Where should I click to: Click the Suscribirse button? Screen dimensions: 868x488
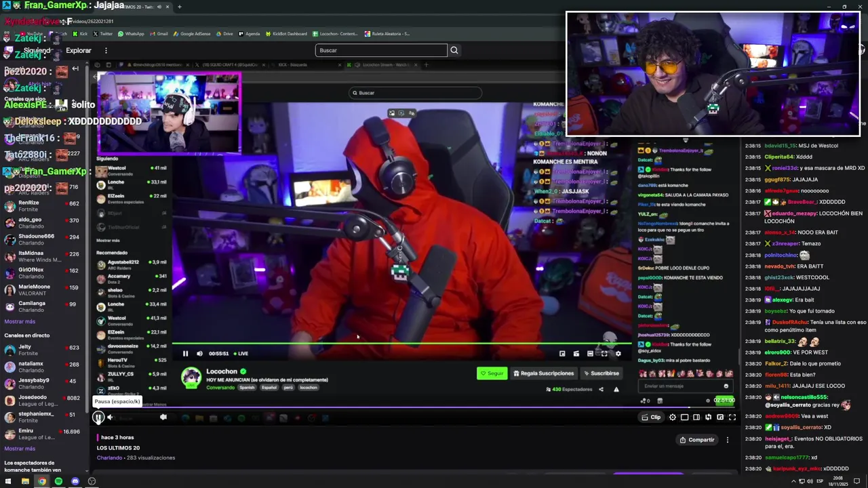click(x=602, y=373)
